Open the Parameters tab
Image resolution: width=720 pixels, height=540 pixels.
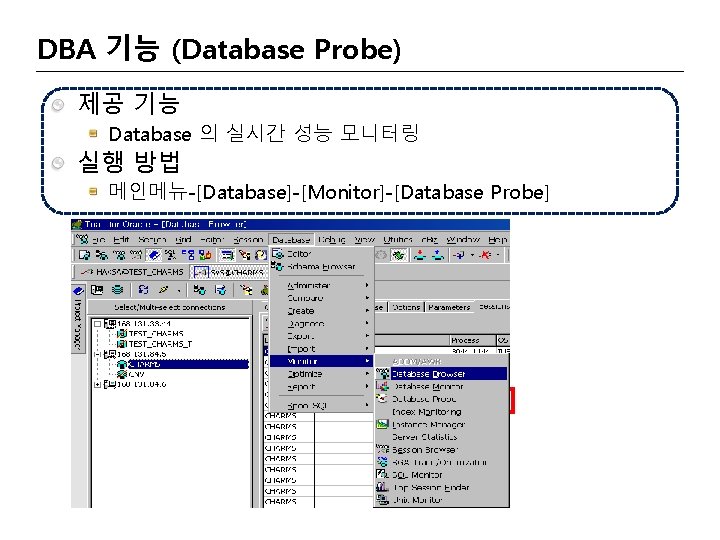(x=449, y=307)
